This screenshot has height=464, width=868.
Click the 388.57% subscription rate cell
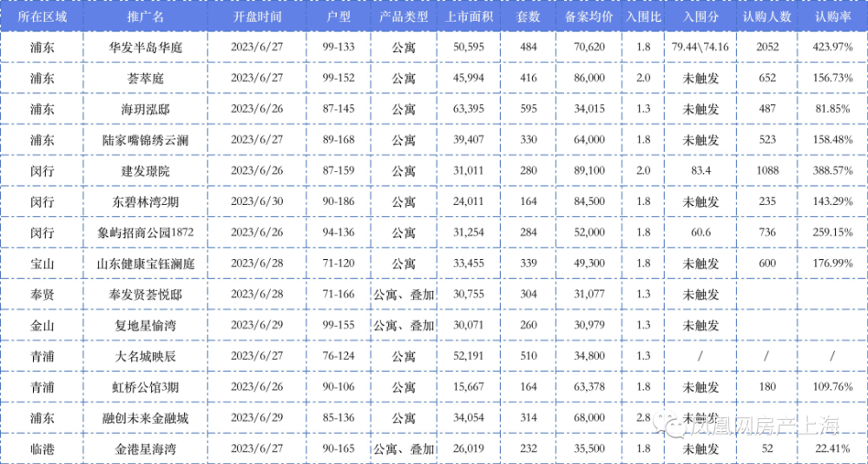pyautogui.click(x=832, y=171)
